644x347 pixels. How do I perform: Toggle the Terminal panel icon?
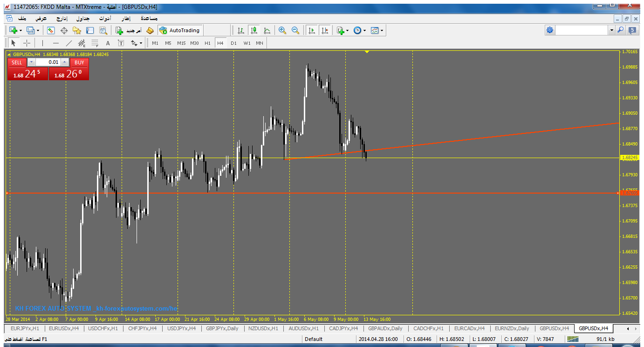tap(90, 30)
